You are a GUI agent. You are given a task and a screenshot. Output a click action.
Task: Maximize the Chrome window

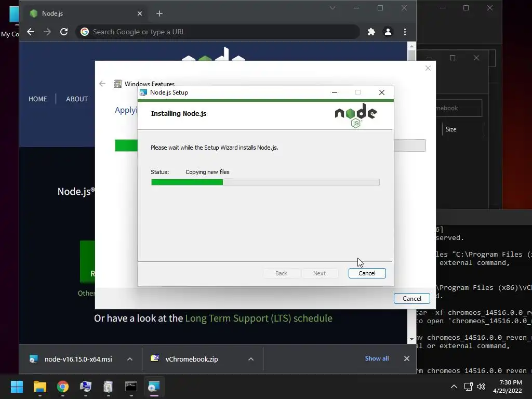[380, 8]
